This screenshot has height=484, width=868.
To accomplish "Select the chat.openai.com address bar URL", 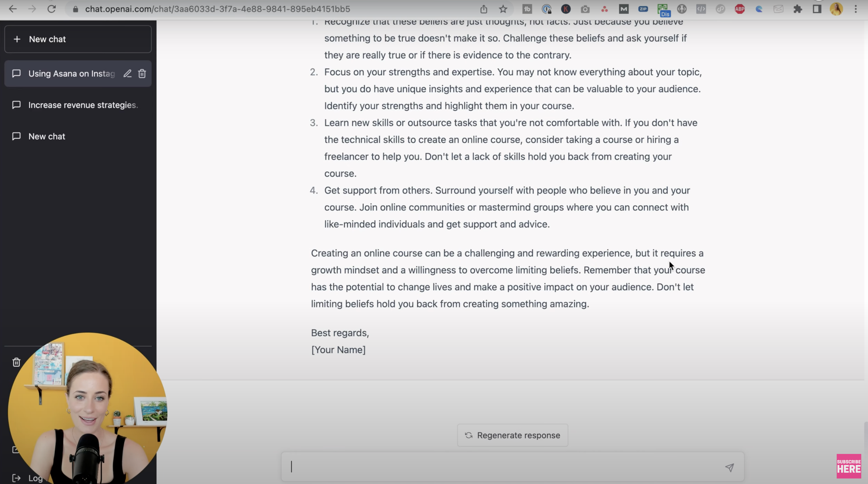I will [x=217, y=9].
